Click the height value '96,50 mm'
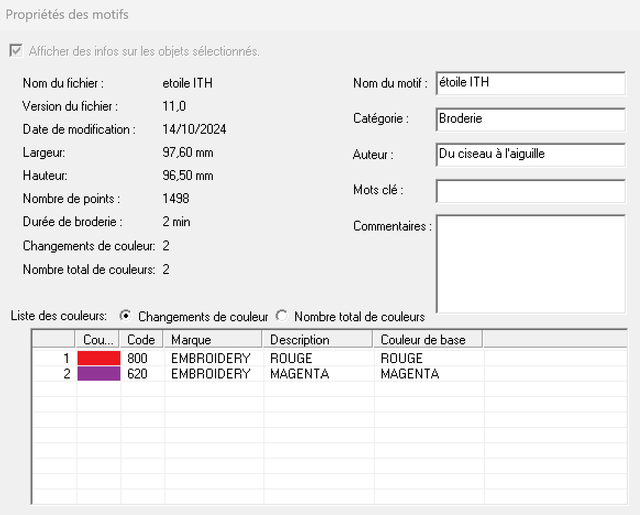 point(188,175)
